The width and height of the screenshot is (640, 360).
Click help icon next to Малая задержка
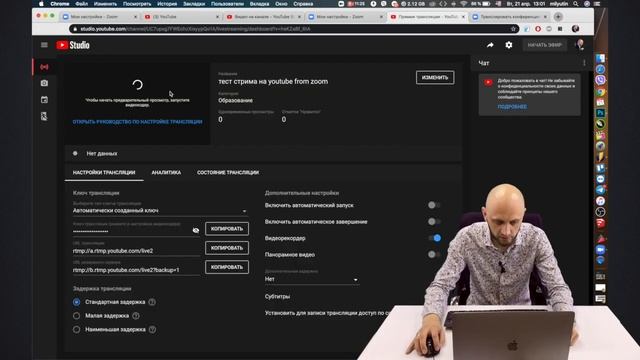[136, 316]
